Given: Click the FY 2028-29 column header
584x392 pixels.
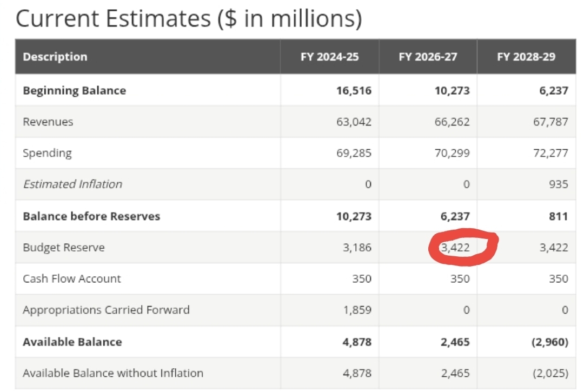Looking at the screenshot, I should pos(526,57).
